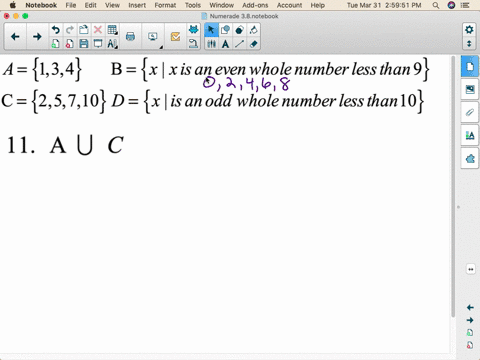
Task: Pick the Eraser tool
Action: click(253, 44)
